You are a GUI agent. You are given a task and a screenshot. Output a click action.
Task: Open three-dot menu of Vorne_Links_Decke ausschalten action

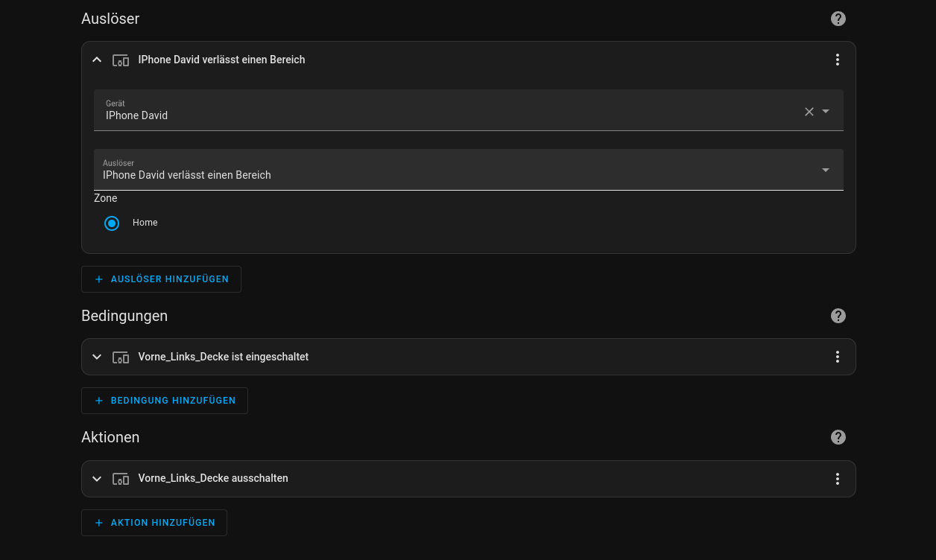(x=838, y=479)
